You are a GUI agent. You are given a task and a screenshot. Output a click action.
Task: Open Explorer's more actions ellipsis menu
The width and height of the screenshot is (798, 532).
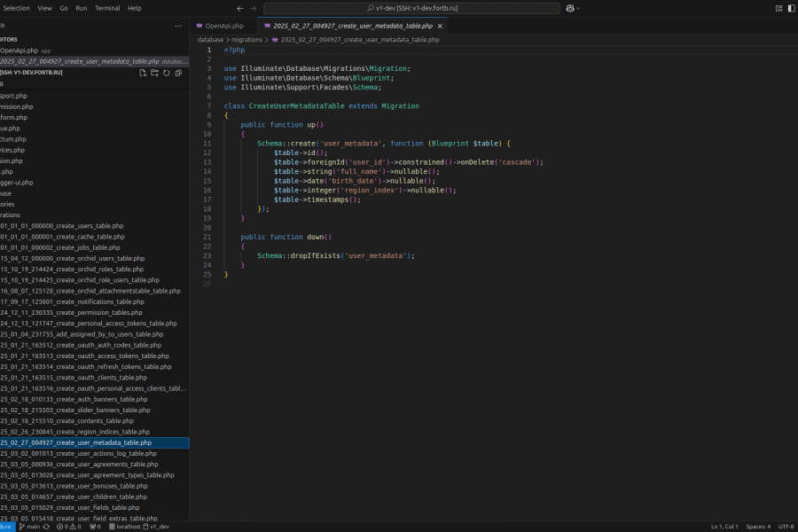click(x=178, y=26)
